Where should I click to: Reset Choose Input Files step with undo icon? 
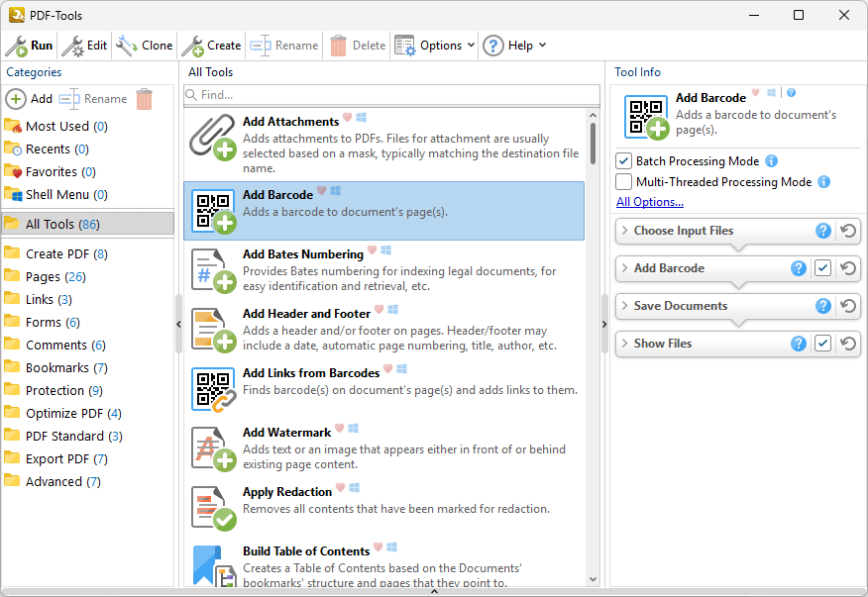(847, 230)
